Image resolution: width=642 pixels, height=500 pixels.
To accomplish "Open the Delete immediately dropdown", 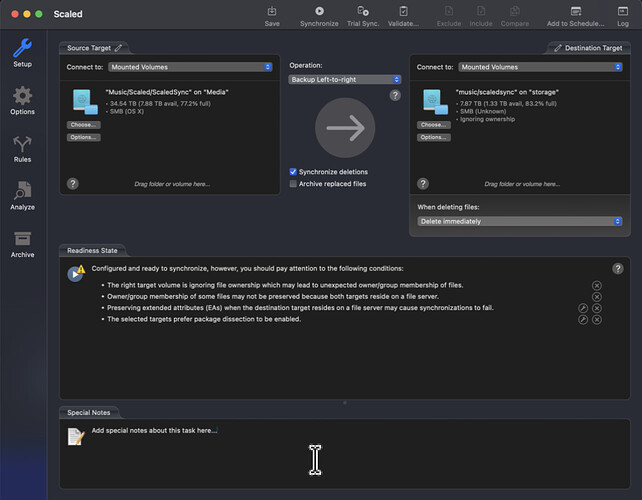I will pos(519,221).
